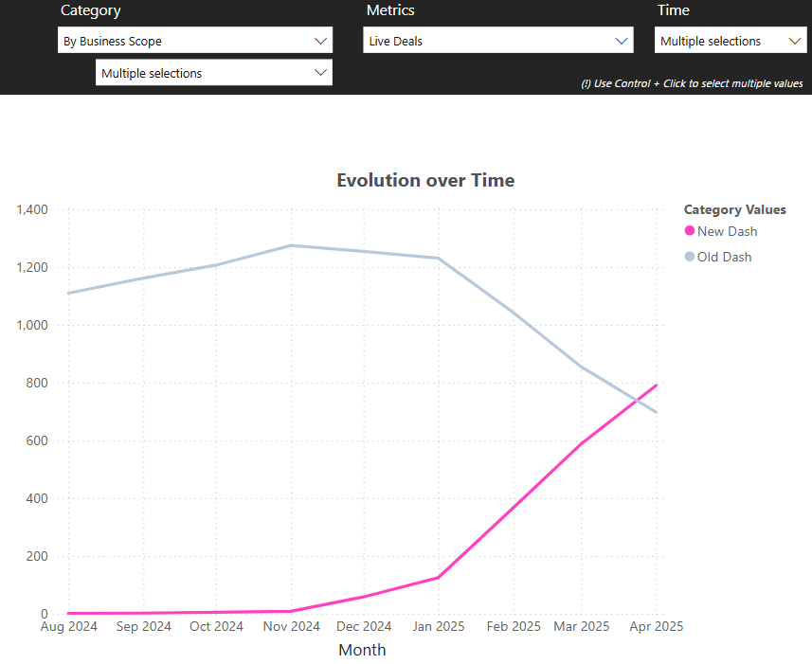Click the Category Values legend header
The image size is (812, 664).
[734, 210]
